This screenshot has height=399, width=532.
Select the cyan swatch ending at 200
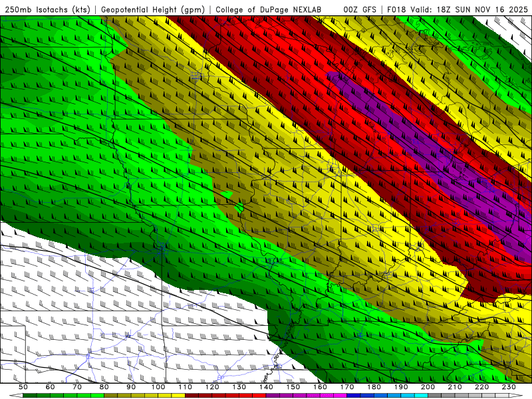(421, 395)
